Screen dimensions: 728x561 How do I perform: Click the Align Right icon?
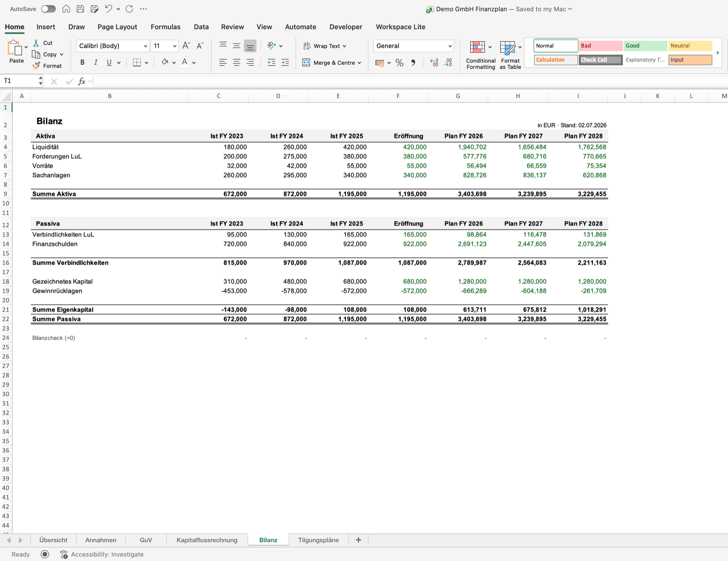click(x=250, y=62)
